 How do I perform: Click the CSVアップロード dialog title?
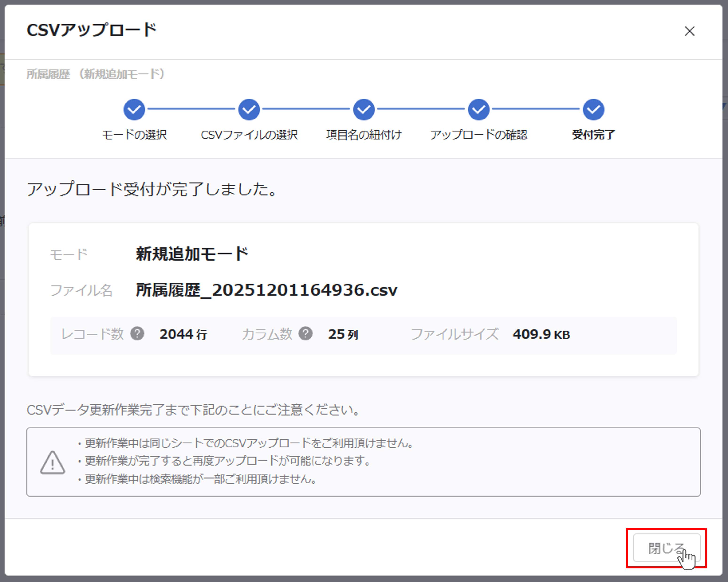click(91, 30)
